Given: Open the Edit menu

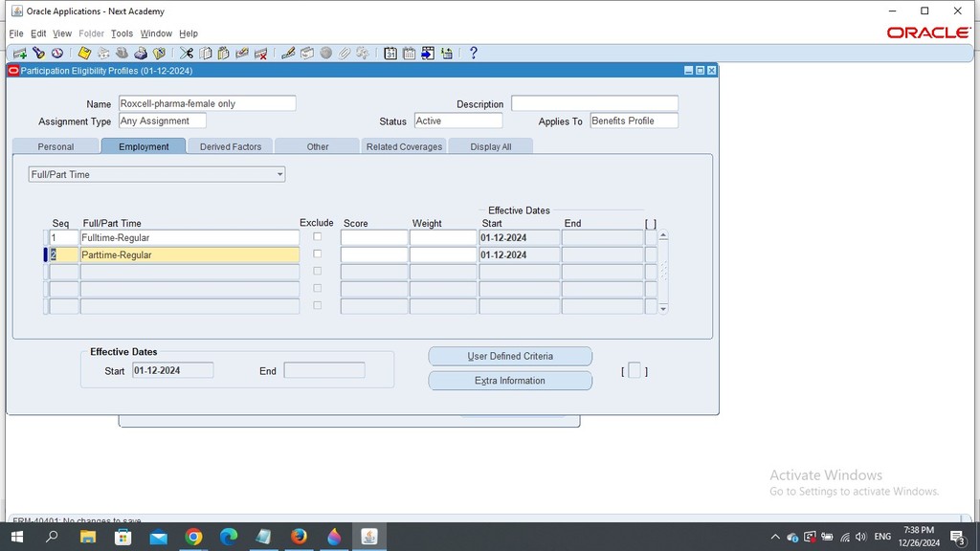Looking at the screenshot, I should 38,33.
